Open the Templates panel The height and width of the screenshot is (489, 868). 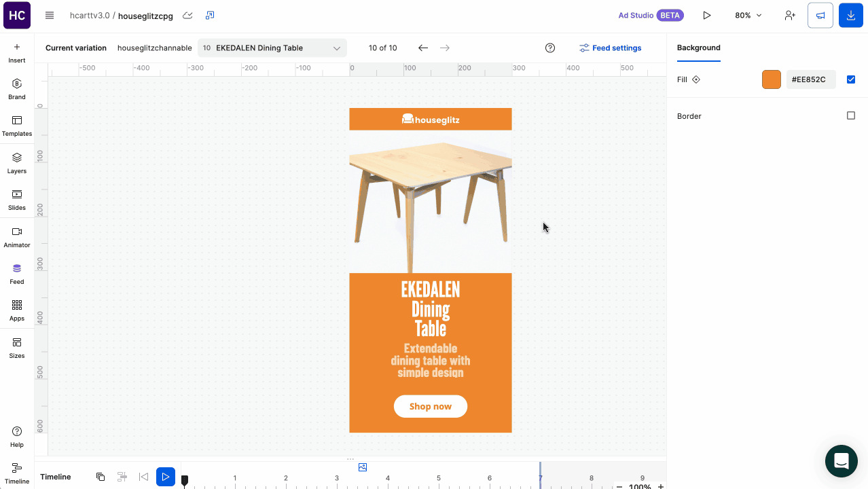[17, 126]
